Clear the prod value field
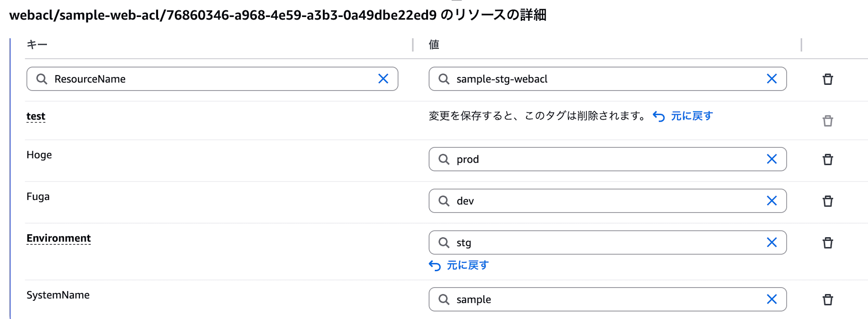The width and height of the screenshot is (868, 319). 772,159
